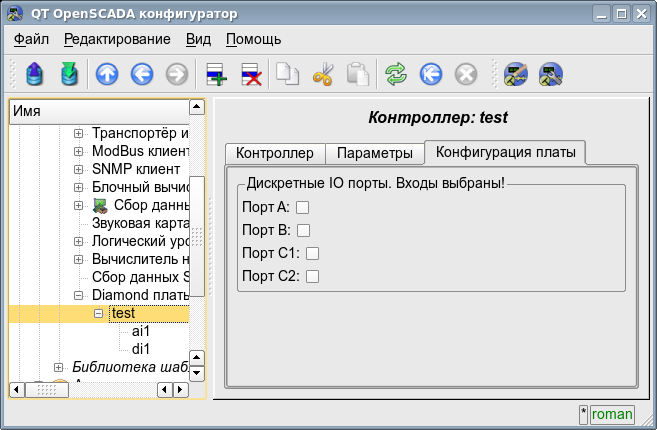Switch to the Параметры tab
Viewport: 657px width, 430px height.
[x=374, y=153]
